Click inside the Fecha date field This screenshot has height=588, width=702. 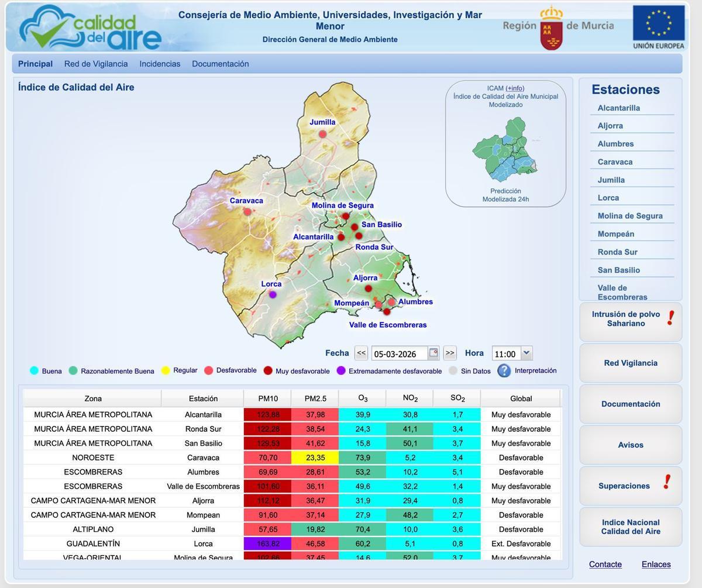pyautogui.click(x=398, y=353)
